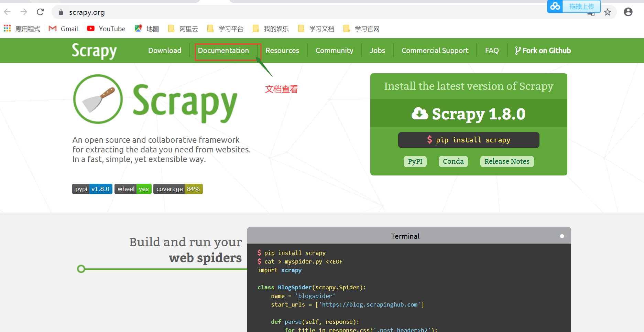
Task: Click the 'Build and run your web spiders' heading
Action: 186,250
